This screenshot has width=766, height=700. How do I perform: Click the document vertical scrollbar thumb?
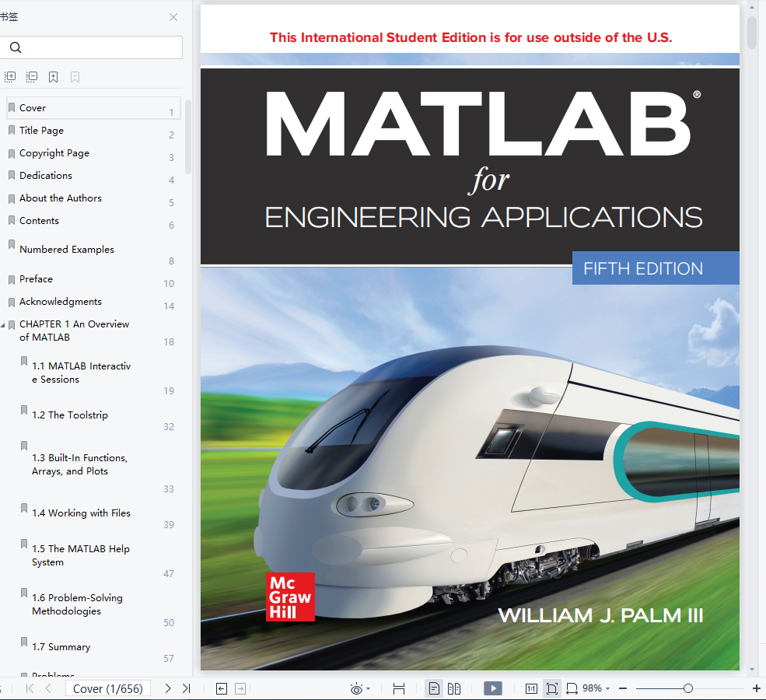click(x=752, y=32)
